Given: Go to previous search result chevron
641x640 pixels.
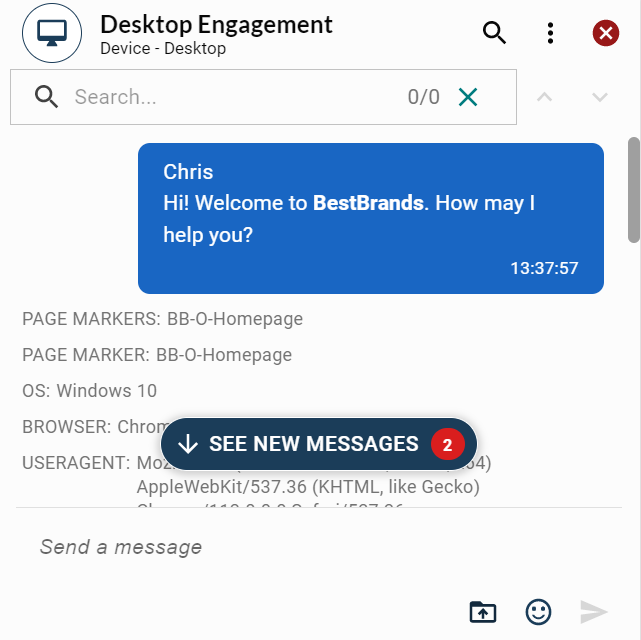Looking at the screenshot, I should [x=544, y=97].
